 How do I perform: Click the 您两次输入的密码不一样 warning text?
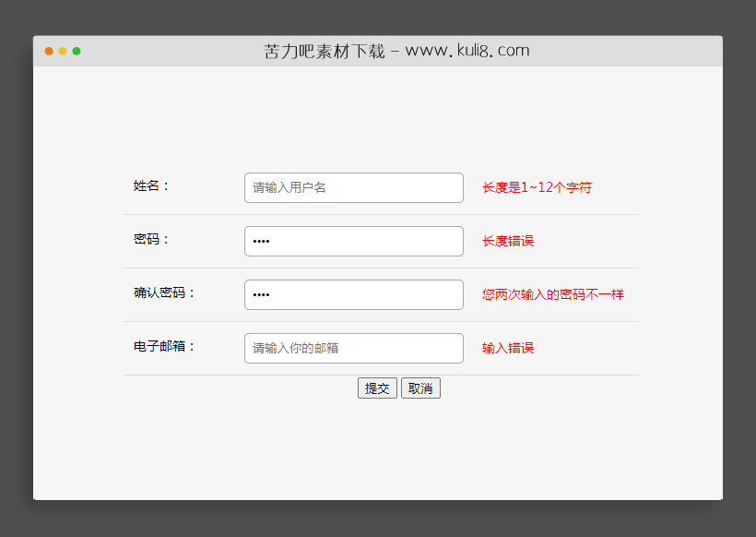(x=551, y=294)
